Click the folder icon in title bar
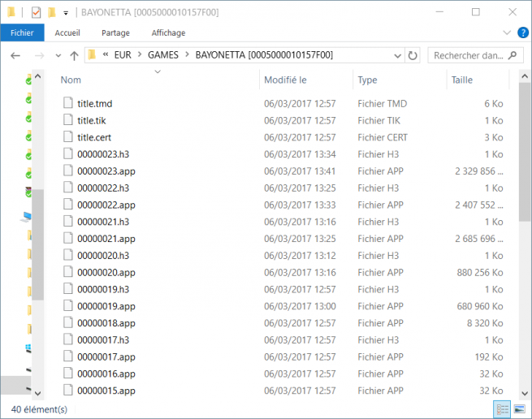532x419 pixels. coord(11,12)
